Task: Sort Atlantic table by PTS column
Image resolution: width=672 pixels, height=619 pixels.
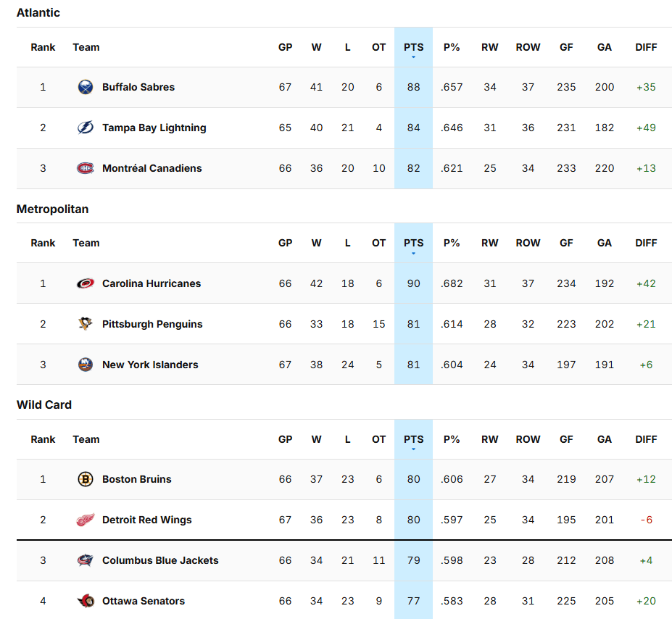Action: (413, 47)
